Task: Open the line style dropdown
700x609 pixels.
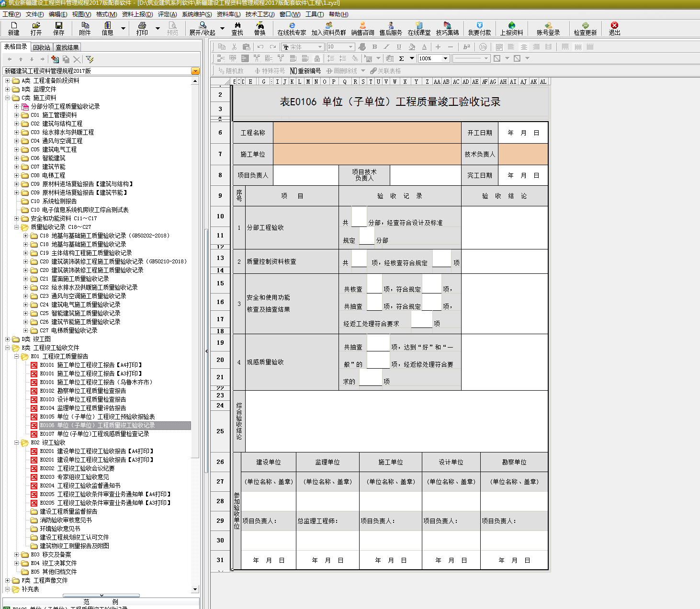Action: (x=486, y=58)
